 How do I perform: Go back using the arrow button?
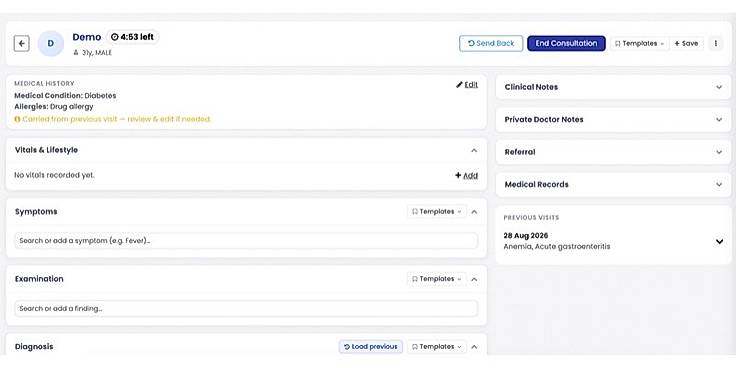tap(22, 44)
